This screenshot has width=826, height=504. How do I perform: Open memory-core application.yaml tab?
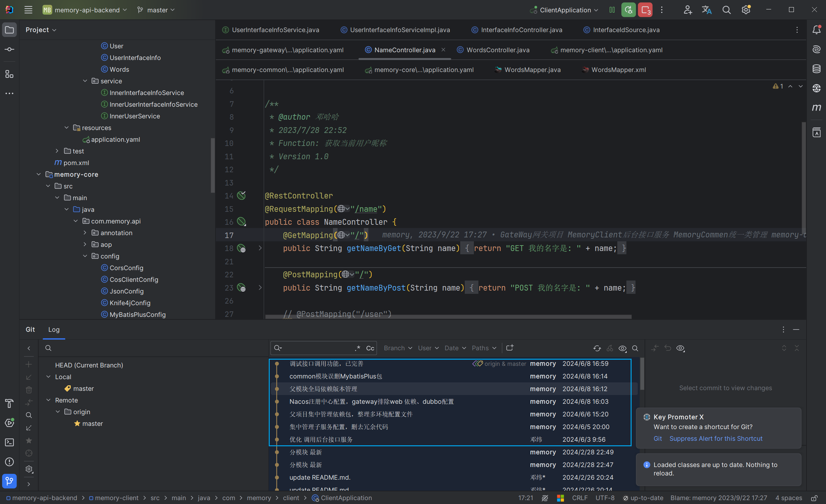[419, 70]
